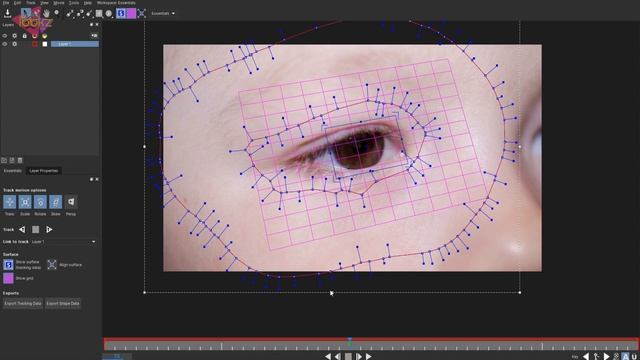Toggle the all-layers visibility eye header
The image size is (640, 360).
tap(5, 36)
